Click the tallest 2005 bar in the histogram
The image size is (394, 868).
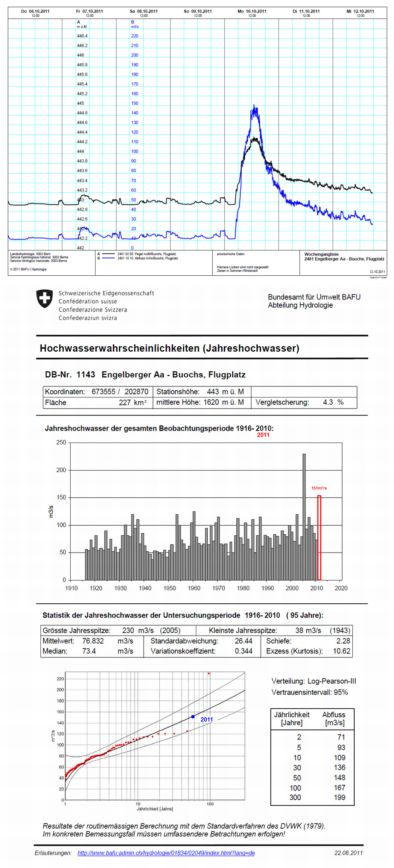pos(304,517)
